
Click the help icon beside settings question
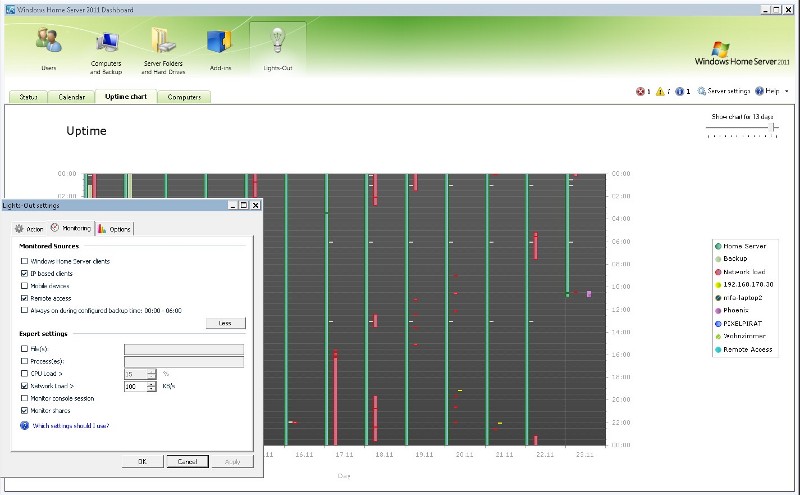pos(24,426)
